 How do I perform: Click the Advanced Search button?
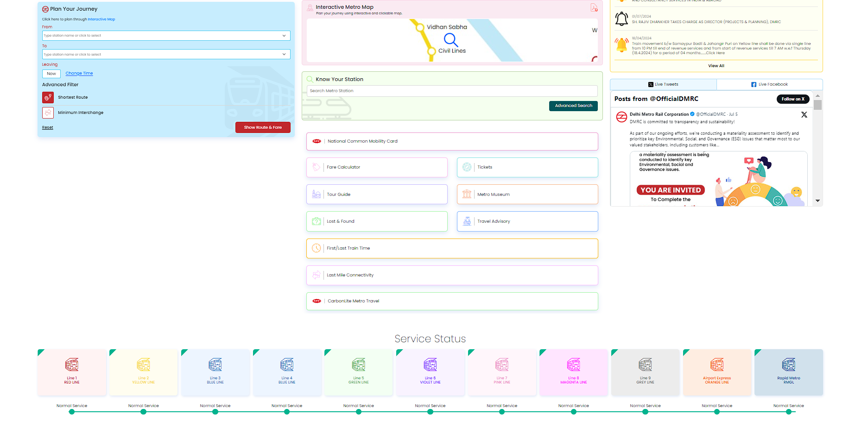(573, 106)
